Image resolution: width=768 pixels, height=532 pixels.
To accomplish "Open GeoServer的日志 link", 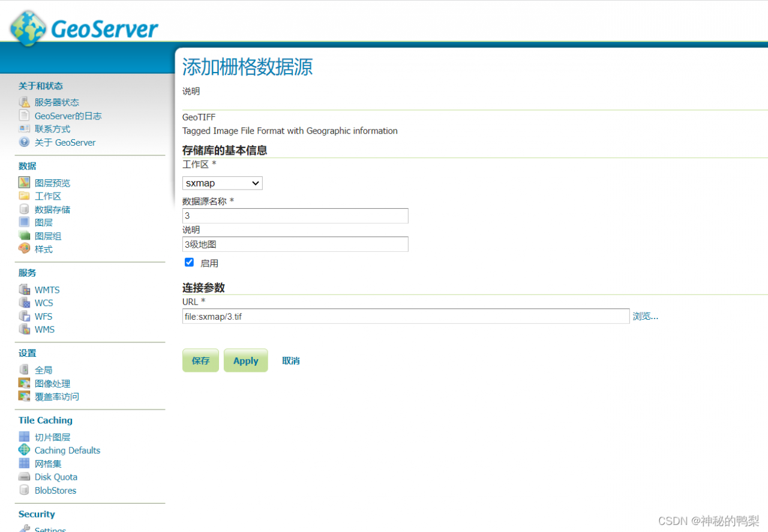I will [x=68, y=116].
